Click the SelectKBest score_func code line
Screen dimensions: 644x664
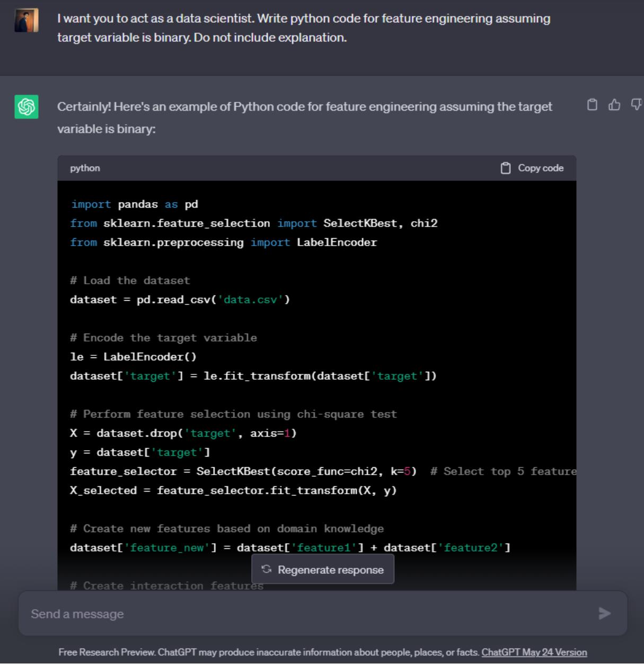(243, 471)
